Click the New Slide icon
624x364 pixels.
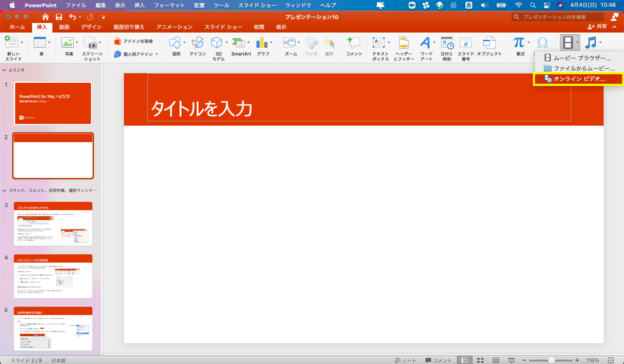[x=11, y=42]
